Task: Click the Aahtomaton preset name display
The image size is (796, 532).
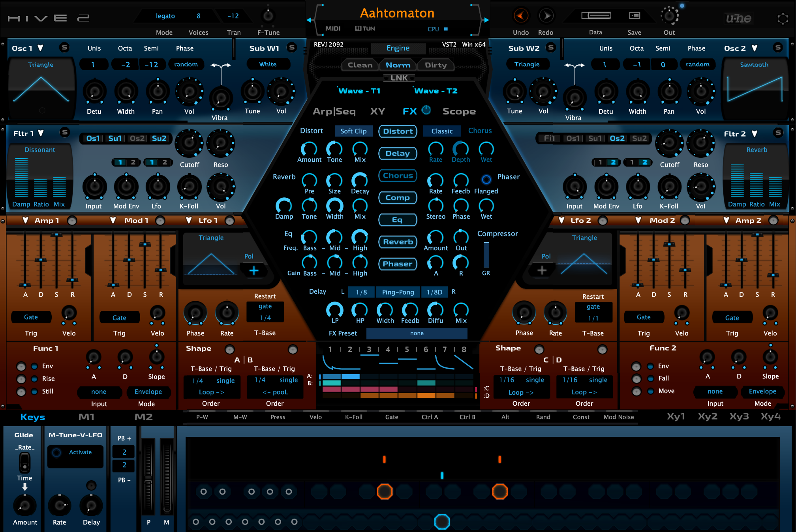Action: click(x=397, y=13)
